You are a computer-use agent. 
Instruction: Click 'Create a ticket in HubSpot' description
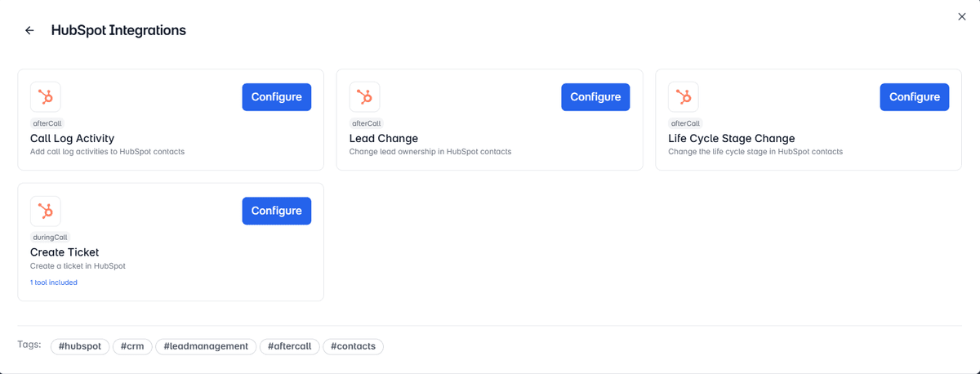78,266
